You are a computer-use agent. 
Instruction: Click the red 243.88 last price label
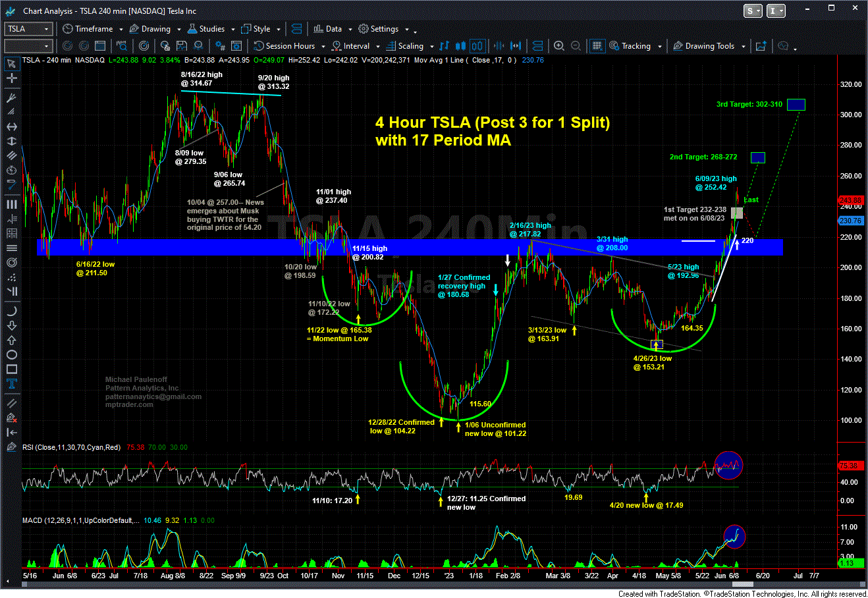tap(850, 200)
